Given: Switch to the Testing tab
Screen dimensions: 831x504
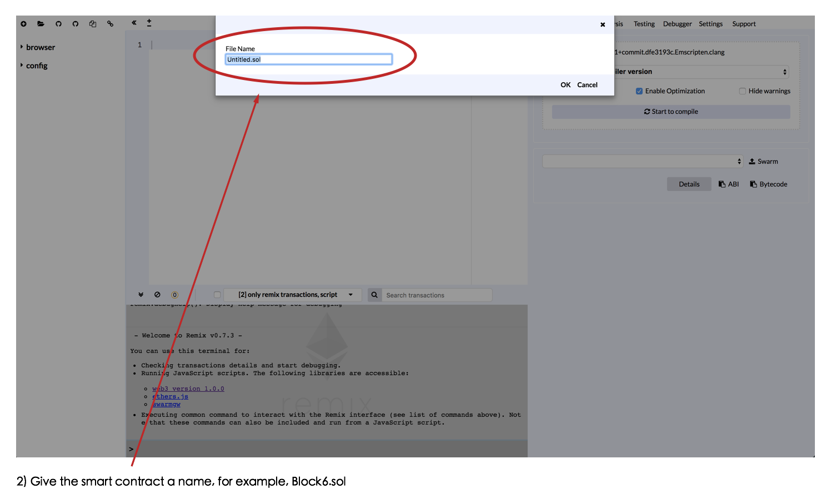Looking at the screenshot, I should [x=644, y=24].
